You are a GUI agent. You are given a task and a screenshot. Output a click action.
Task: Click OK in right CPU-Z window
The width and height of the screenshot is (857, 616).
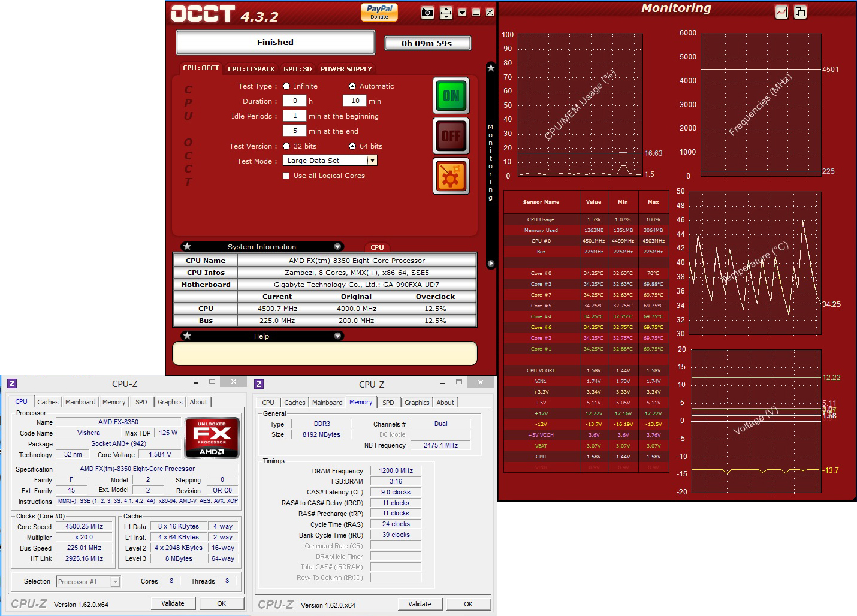(469, 604)
